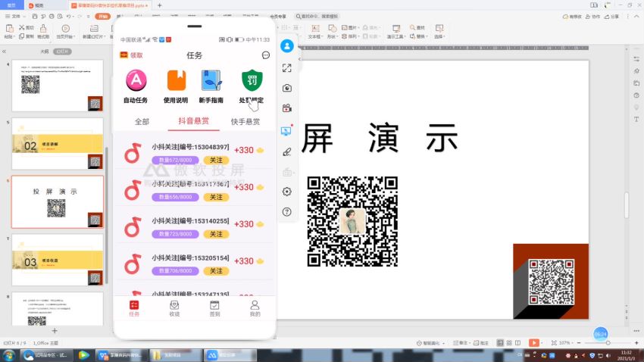Open the 自动任务 pink A icon

136,80
